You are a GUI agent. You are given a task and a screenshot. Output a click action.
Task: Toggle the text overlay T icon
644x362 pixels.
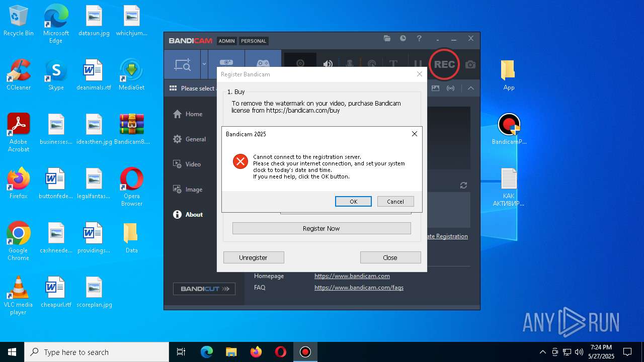tap(393, 64)
